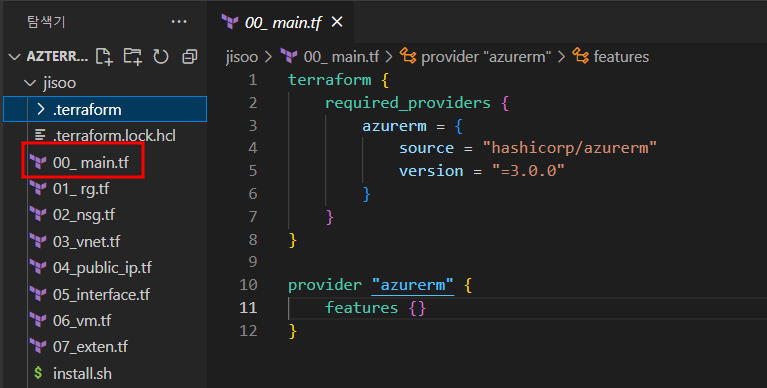Click line number 1 in gutter

pos(252,80)
